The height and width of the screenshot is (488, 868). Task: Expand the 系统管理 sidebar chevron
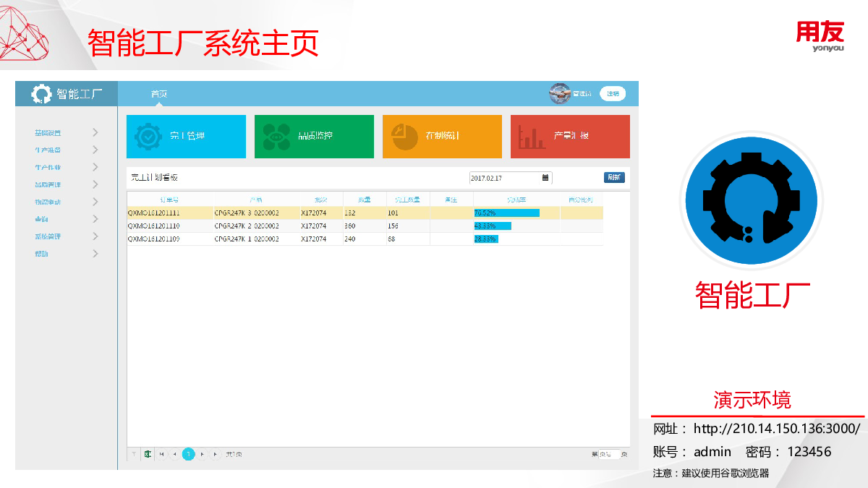click(95, 236)
